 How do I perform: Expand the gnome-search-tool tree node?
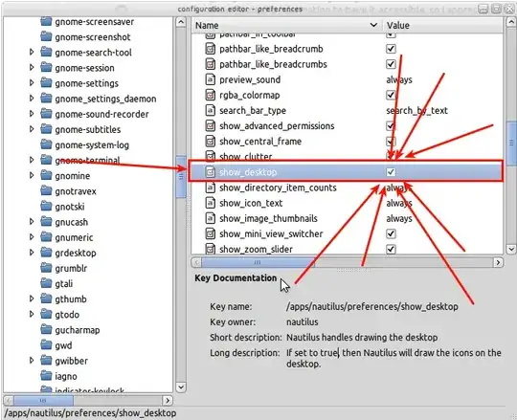pyautogui.click(x=32, y=52)
